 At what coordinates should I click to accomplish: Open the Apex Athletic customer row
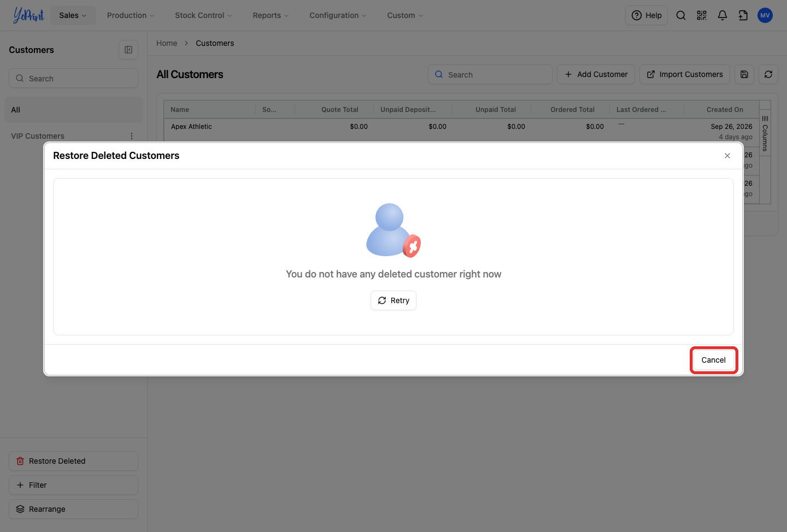click(191, 127)
